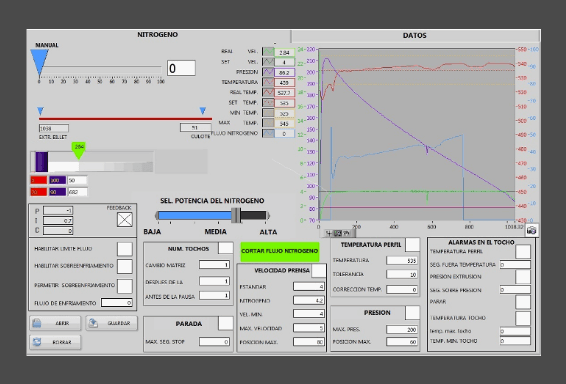Click the REAL TEMP. plot legend icon
The height and width of the screenshot is (384, 566).
268,92
